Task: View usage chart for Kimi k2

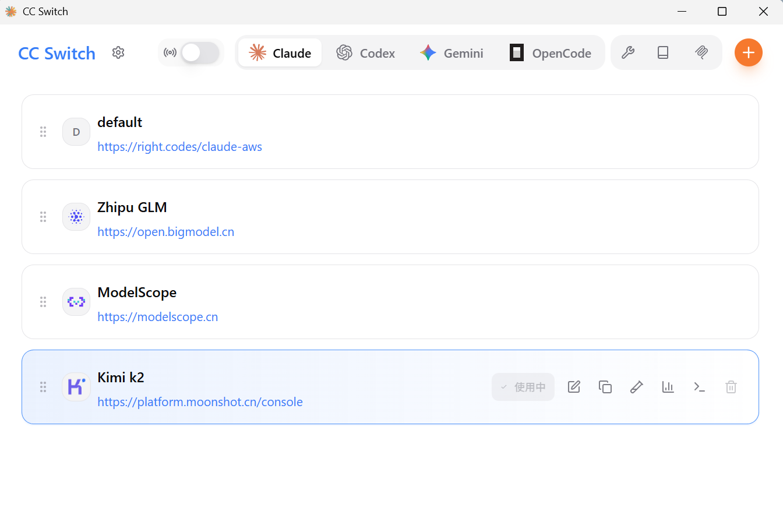Action: (x=668, y=387)
